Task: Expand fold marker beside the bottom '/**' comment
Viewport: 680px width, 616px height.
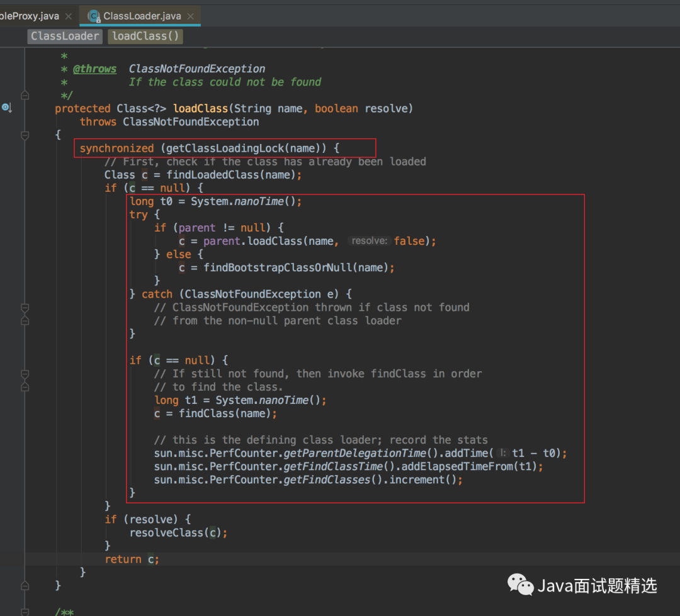Action: click(25, 612)
